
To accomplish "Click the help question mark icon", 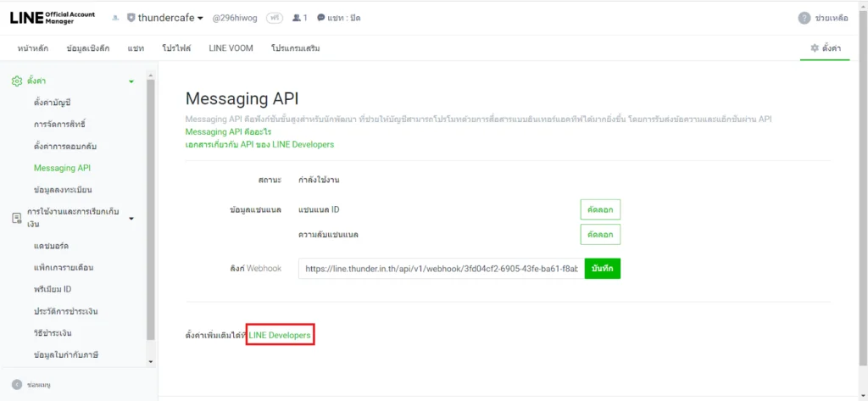I will point(804,18).
